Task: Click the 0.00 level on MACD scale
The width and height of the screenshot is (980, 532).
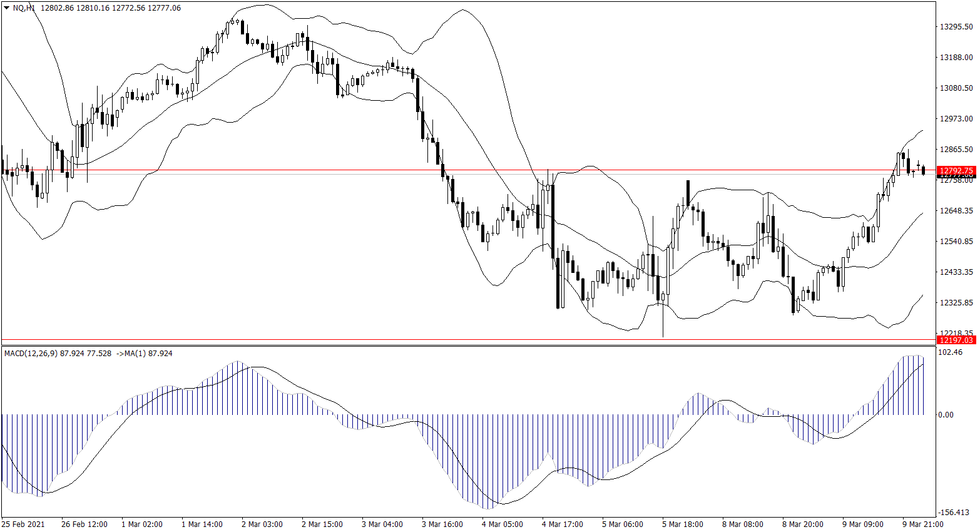Action: point(946,415)
